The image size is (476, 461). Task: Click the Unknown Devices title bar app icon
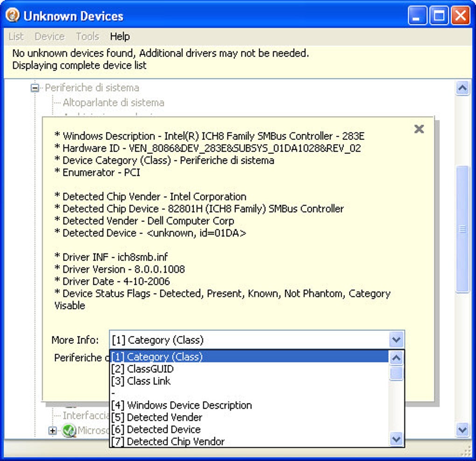(x=13, y=15)
